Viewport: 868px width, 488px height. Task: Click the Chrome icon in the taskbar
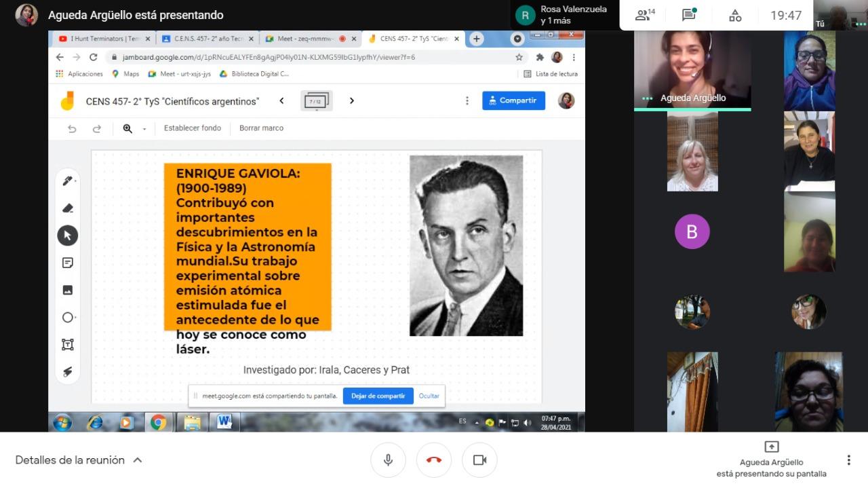tap(158, 422)
